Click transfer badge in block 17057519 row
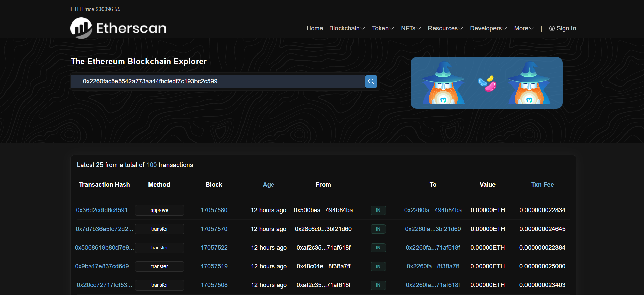 pyautogui.click(x=159, y=266)
